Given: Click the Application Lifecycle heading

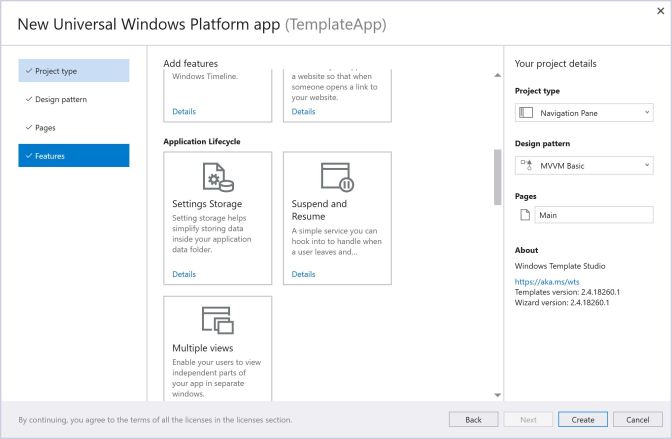Looking at the screenshot, I should 202,141.
